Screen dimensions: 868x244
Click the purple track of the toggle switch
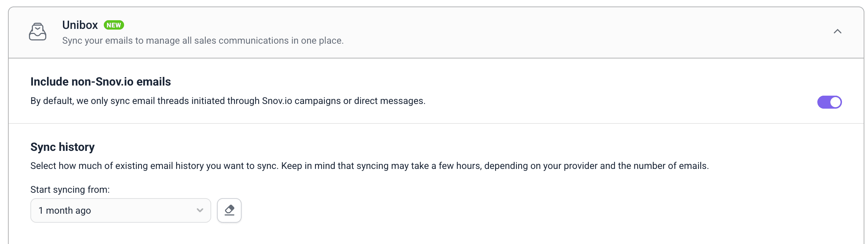tap(823, 102)
